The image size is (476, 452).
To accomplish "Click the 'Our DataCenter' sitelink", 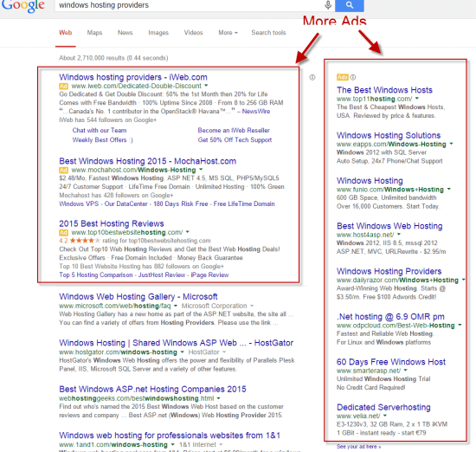I will pos(126,203).
